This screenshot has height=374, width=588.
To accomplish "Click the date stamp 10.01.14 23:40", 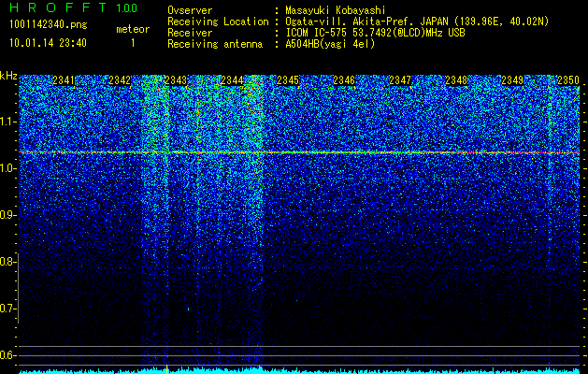I will (48, 43).
